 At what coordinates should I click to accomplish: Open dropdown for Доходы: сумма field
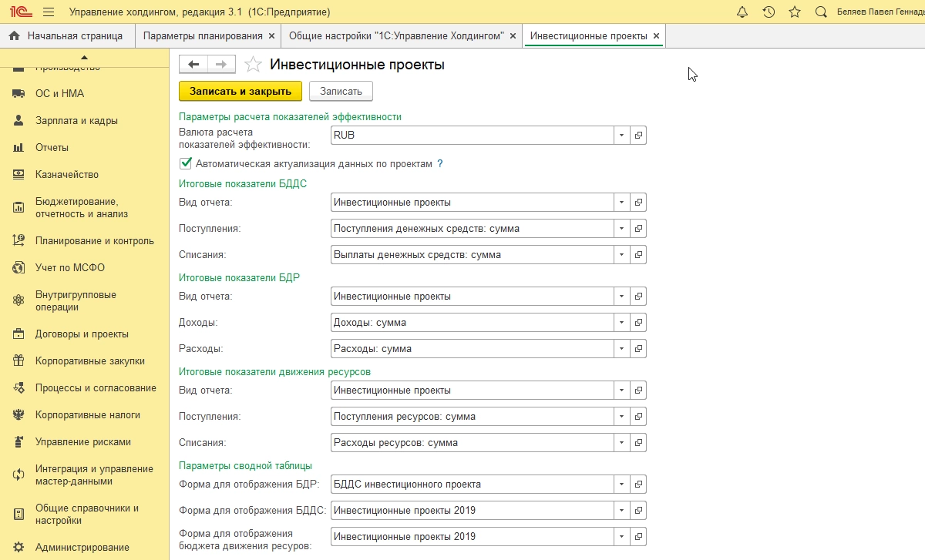[x=621, y=322]
